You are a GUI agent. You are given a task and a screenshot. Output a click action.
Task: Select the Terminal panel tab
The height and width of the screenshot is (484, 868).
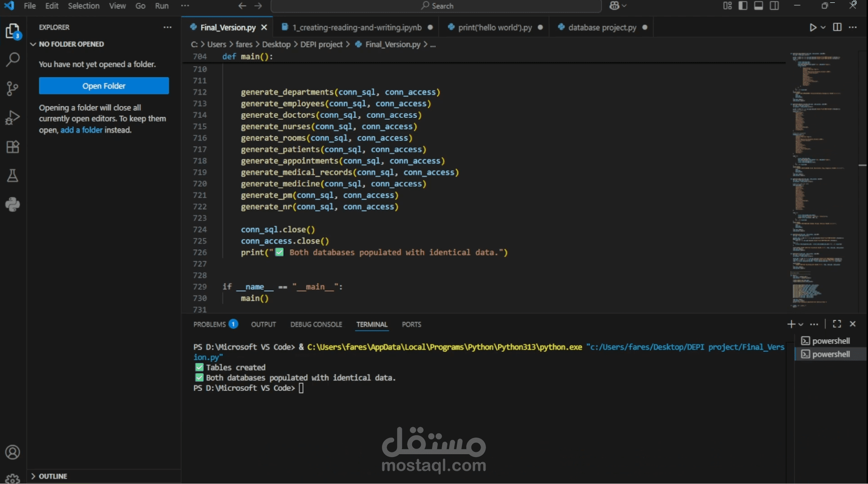(x=372, y=324)
